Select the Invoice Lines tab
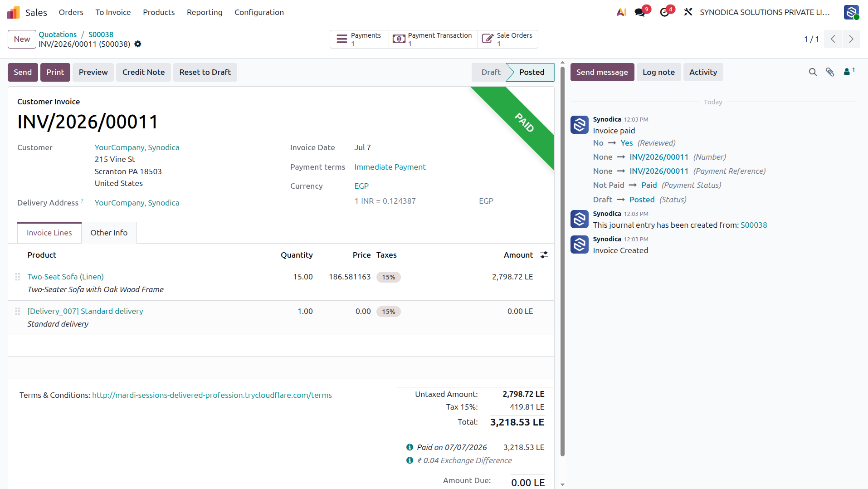868x489 pixels. [x=49, y=233]
